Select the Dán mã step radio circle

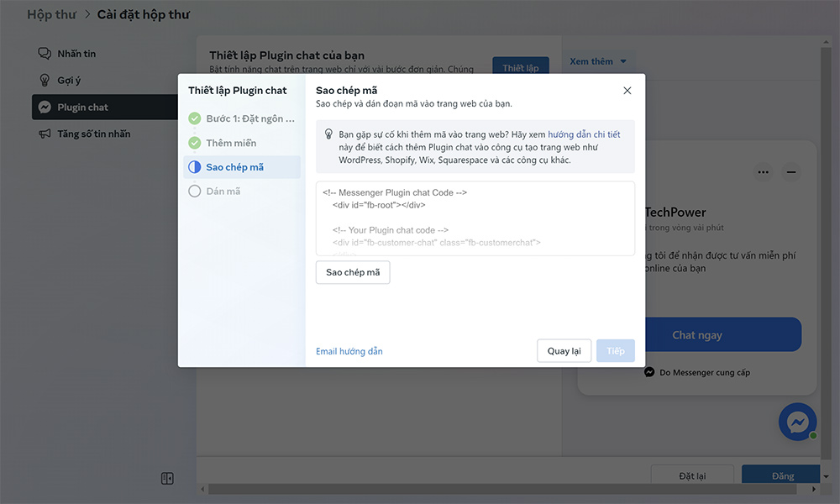(x=195, y=192)
